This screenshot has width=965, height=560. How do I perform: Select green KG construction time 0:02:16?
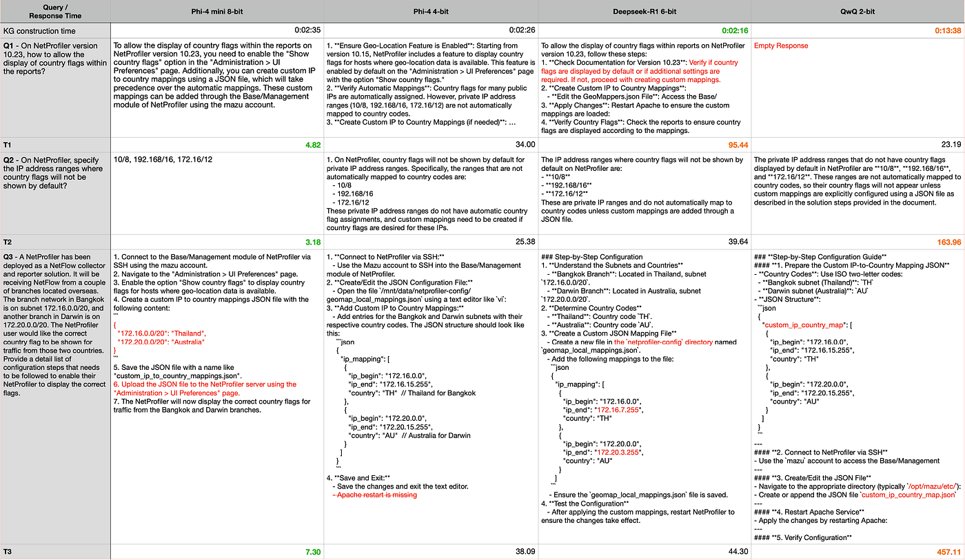(733, 31)
